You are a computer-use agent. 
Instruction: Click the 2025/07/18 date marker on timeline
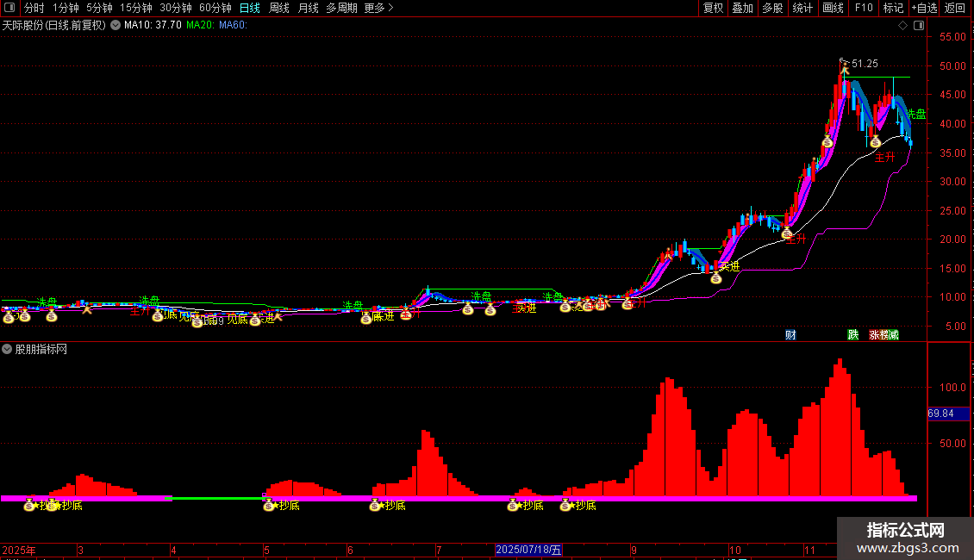tap(529, 550)
